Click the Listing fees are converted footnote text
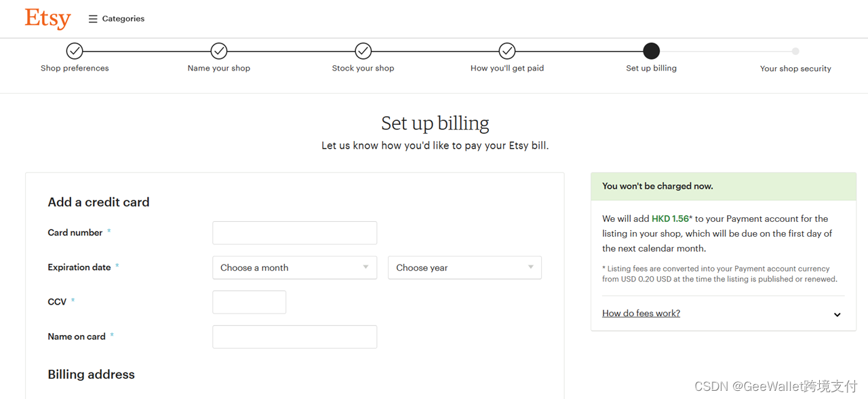The width and height of the screenshot is (868, 399). click(719, 274)
